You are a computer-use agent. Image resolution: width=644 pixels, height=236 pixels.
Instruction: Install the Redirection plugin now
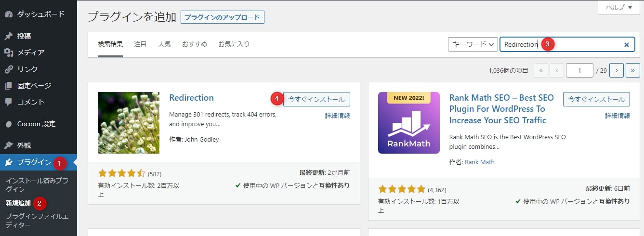tap(316, 99)
